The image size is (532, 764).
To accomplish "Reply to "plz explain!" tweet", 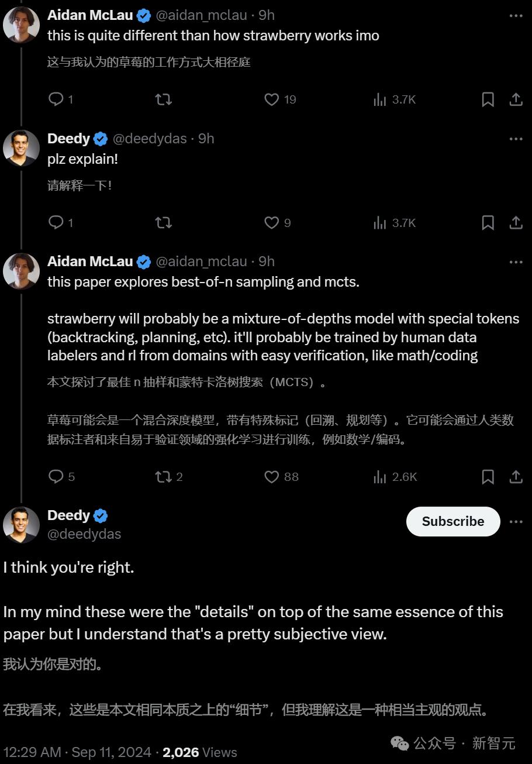I will (56, 222).
